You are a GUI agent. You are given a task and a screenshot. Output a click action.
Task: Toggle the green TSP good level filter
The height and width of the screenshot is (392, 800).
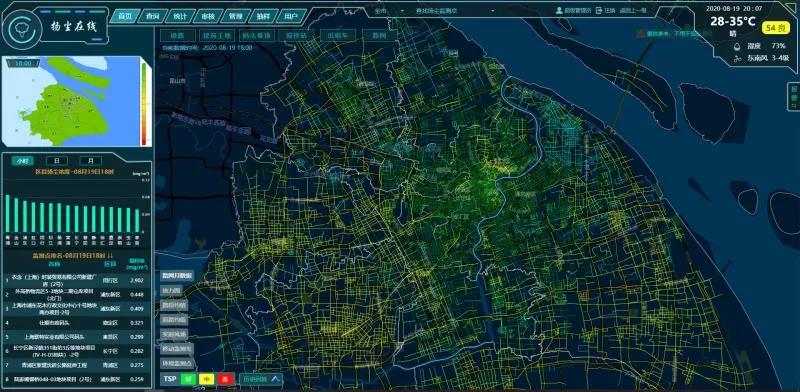(x=189, y=379)
